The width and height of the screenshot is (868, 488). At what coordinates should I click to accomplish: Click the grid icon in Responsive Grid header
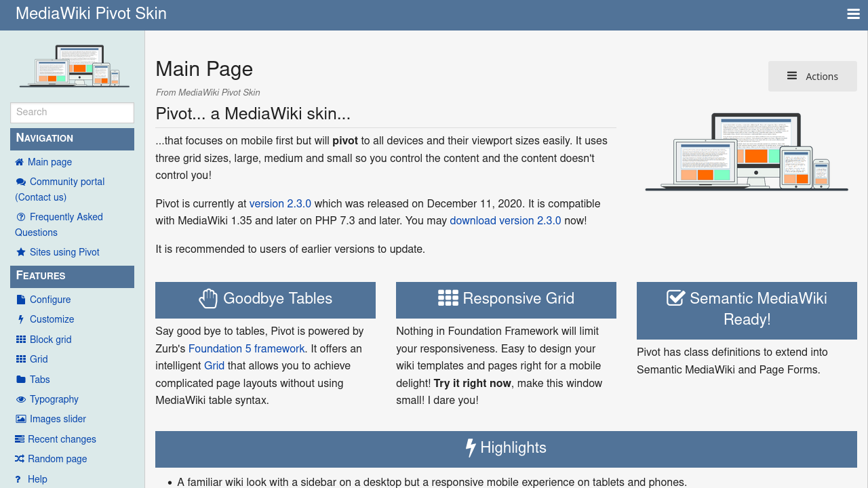(x=448, y=298)
